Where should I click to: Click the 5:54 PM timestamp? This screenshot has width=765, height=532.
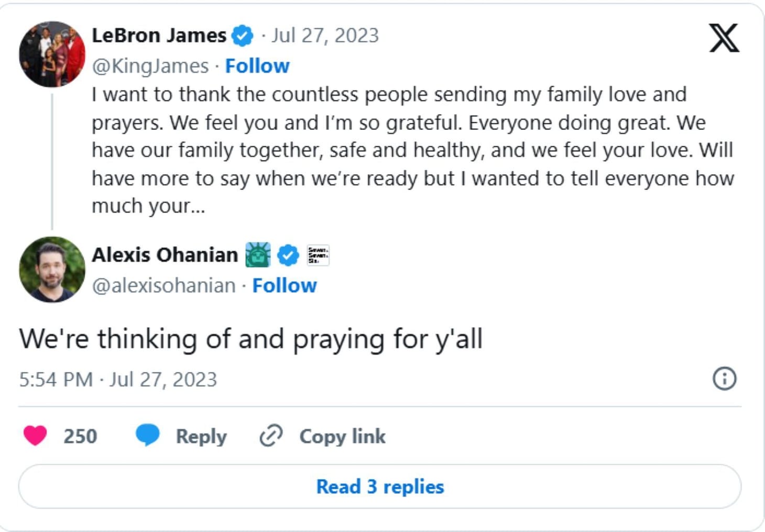(55, 379)
